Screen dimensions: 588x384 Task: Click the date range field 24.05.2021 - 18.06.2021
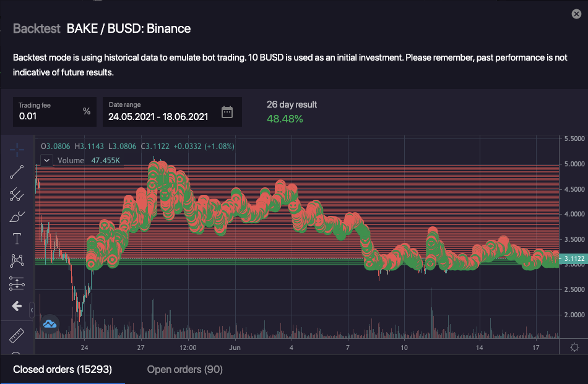pos(158,116)
